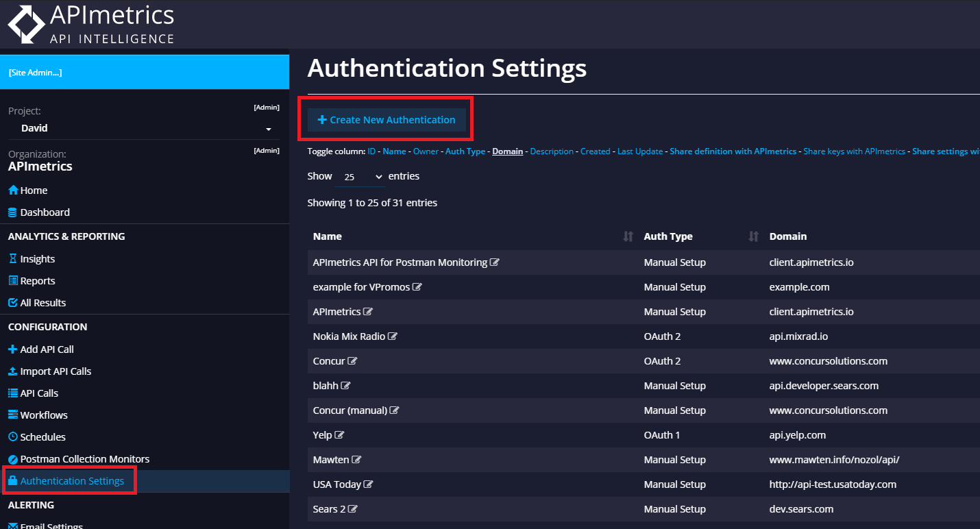Sort table by Auth Type column arrows

[754, 236]
